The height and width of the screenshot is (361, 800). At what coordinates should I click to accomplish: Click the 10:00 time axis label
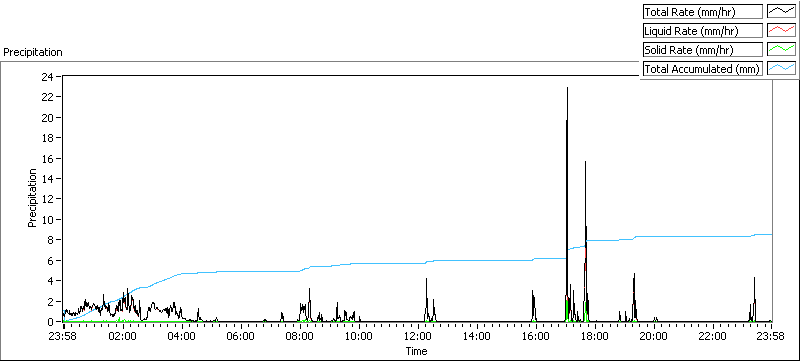tap(359, 336)
